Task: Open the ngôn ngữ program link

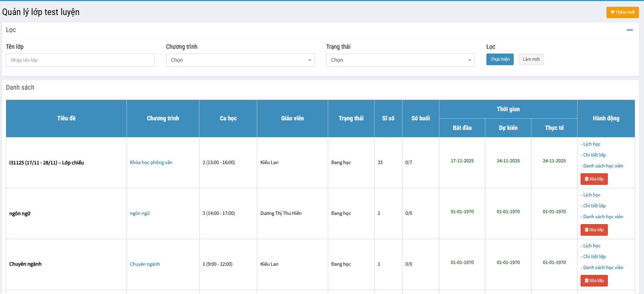Action: click(140, 214)
